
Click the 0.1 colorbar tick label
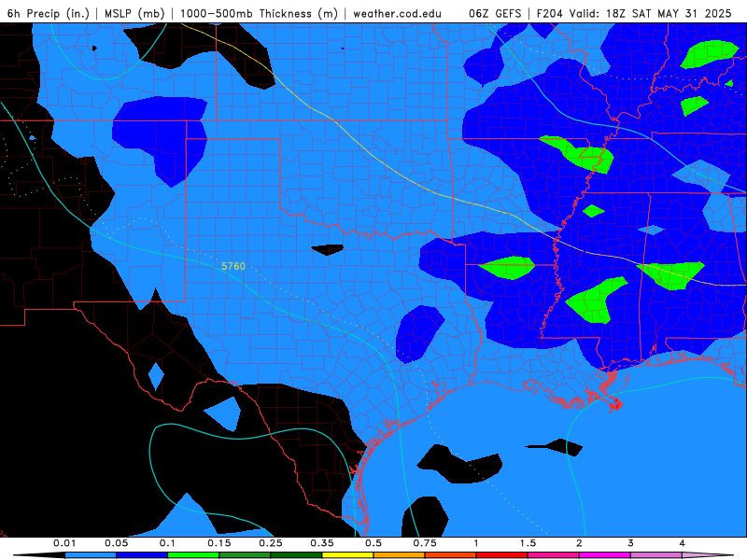click(x=167, y=543)
